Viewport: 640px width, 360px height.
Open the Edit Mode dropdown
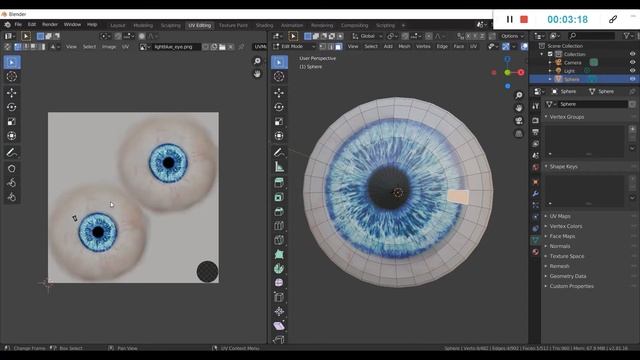pos(294,47)
